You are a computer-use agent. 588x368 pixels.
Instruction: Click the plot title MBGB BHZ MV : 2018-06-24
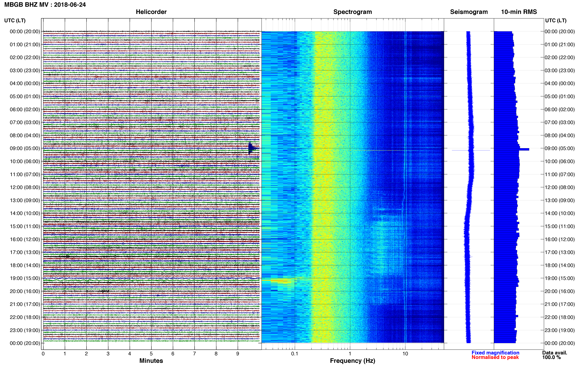pyautogui.click(x=45, y=5)
